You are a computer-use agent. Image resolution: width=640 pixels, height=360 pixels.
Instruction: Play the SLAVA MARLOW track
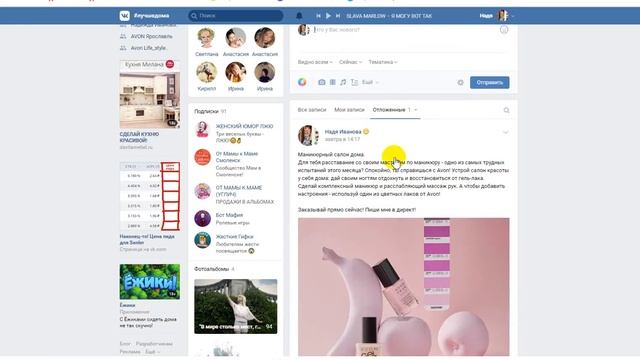pos(328,16)
